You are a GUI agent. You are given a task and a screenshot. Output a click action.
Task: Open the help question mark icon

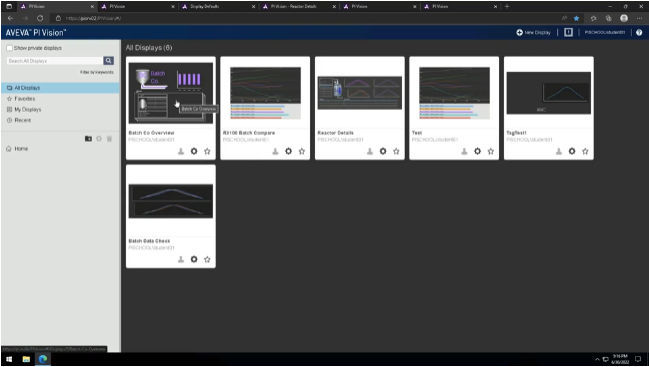coord(639,32)
